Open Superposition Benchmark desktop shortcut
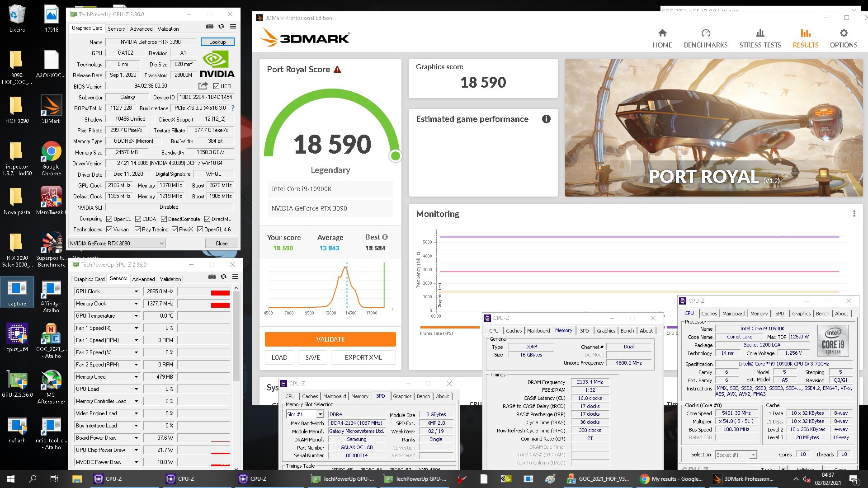Viewport: 868px width, 488px height. pyautogui.click(x=51, y=249)
